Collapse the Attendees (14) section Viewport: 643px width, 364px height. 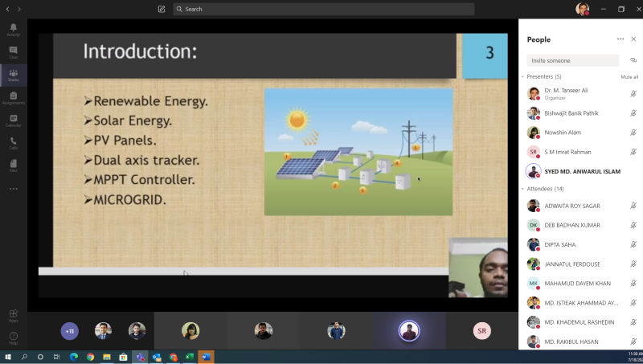[523, 189]
